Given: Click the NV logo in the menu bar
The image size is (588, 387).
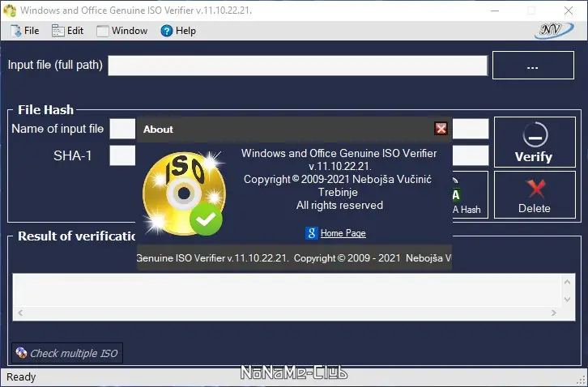Looking at the screenshot, I should point(553,31).
